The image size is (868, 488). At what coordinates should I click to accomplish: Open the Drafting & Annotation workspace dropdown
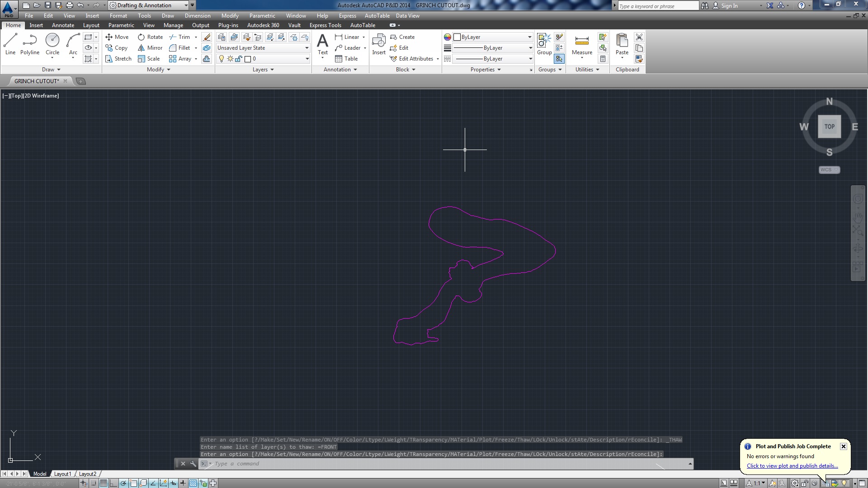pyautogui.click(x=149, y=5)
